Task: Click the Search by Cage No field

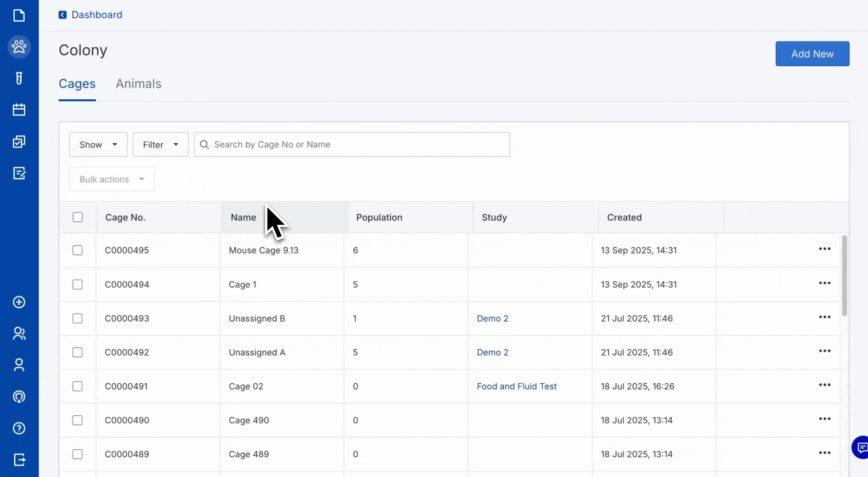Action: pyautogui.click(x=358, y=144)
